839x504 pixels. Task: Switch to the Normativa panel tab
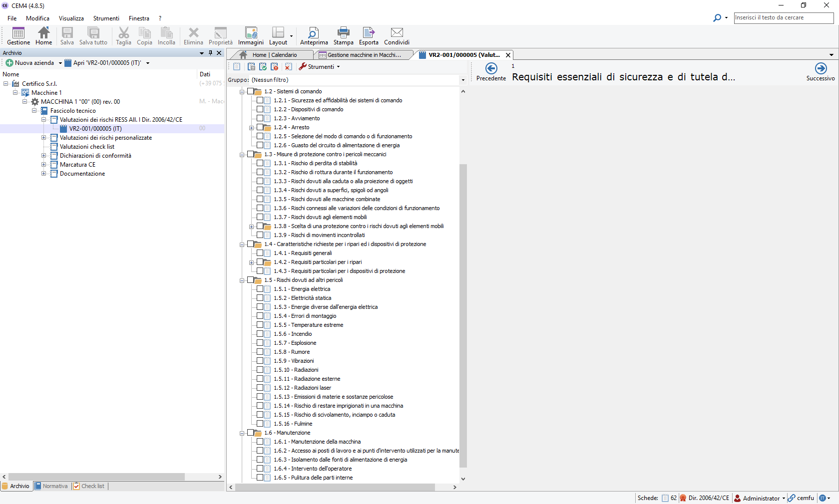point(51,486)
